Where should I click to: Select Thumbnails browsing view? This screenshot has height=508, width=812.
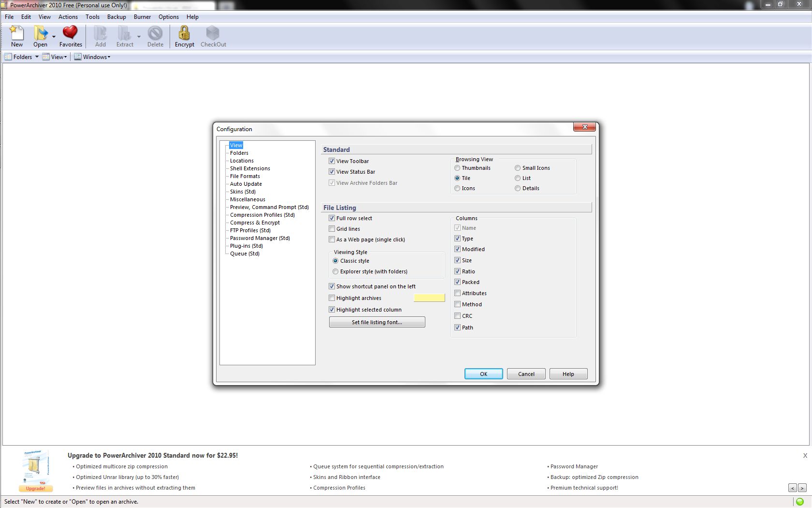click(457, 168)
